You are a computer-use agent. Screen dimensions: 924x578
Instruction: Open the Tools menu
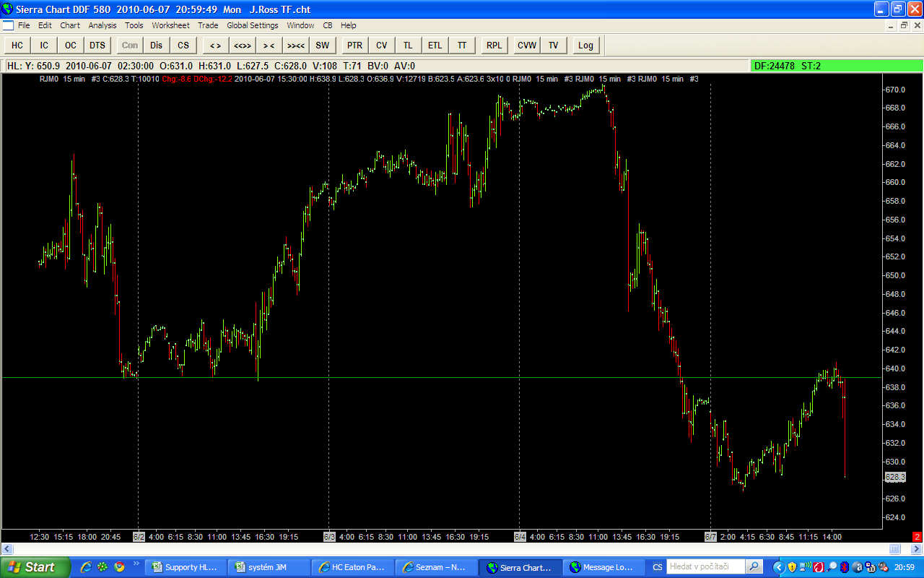pyautogui.click(x=134, y=25)
